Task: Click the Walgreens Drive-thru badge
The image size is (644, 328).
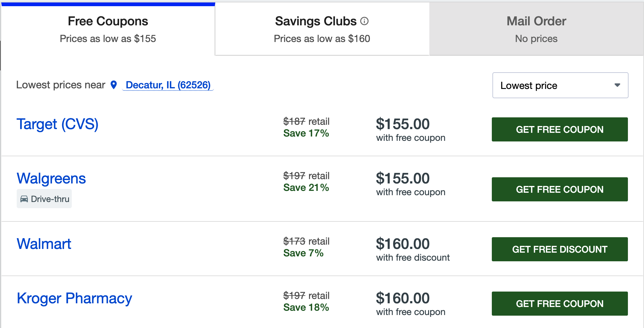Action: [x=44, y=199]
